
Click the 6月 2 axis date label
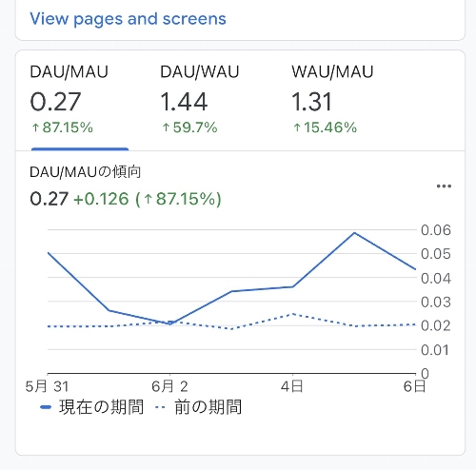pos(169,386)
